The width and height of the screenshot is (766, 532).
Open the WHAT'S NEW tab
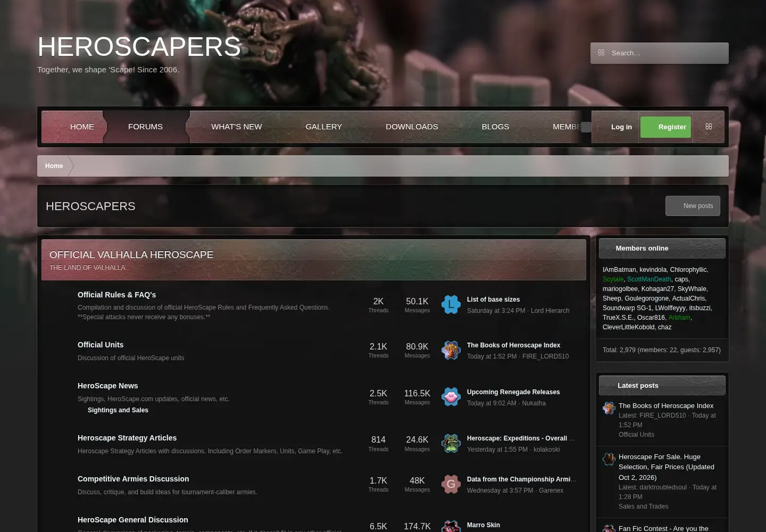click(237, 127)
